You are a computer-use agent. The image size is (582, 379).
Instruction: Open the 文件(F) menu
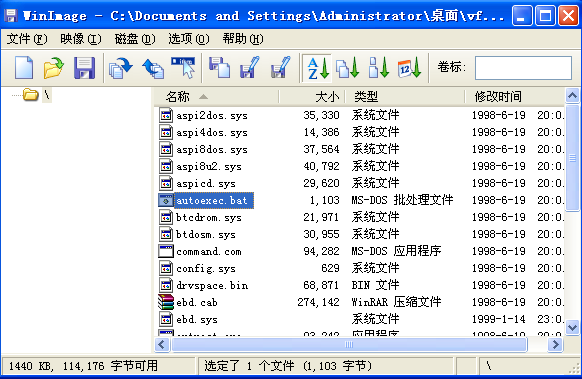[x=27, y=39]
